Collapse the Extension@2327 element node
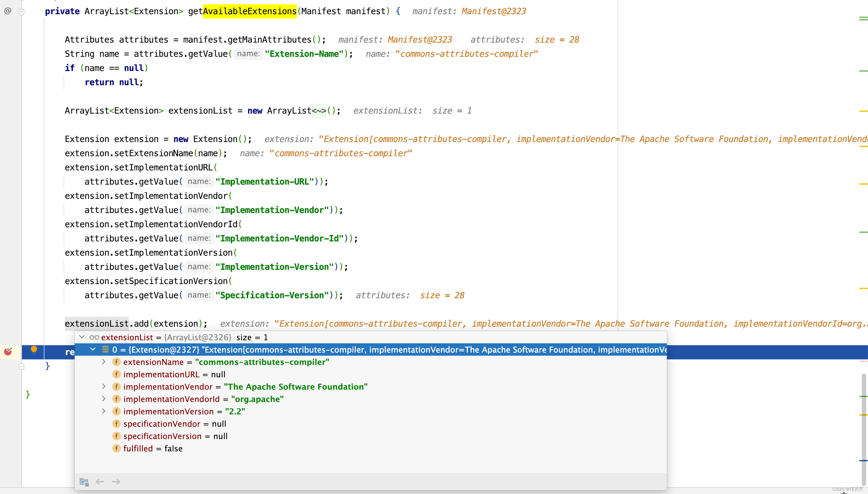This screenshot has width=868, height=494. [x=93, y=349]
